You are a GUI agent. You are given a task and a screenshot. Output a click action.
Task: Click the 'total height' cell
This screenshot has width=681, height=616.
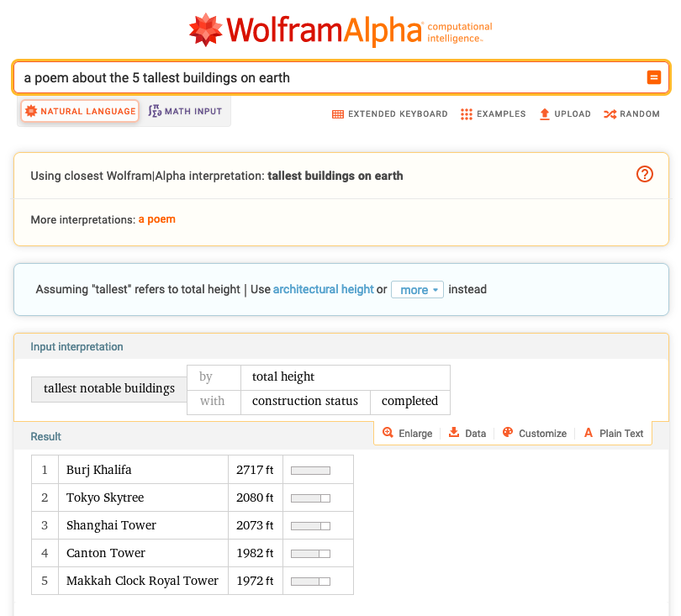pyautogui.click(x=346, y=377)
